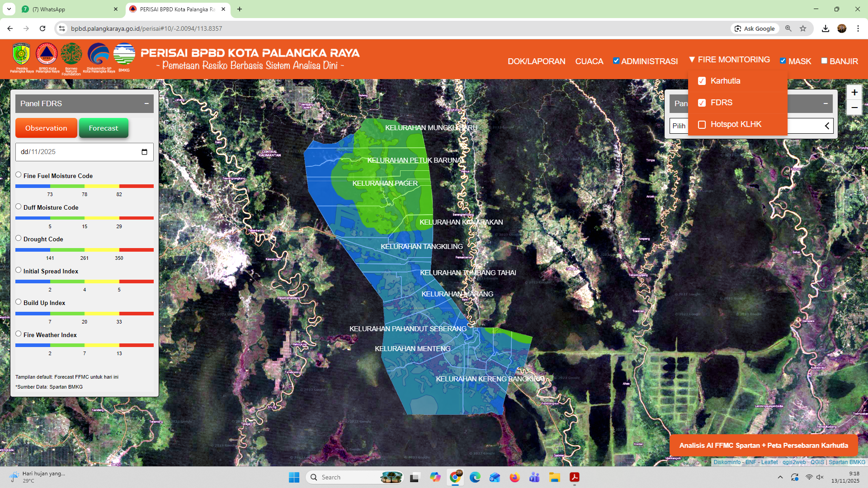Uncheck the Karhutla layer checkbox
This screenshot has height=488, width=868.
702,81
